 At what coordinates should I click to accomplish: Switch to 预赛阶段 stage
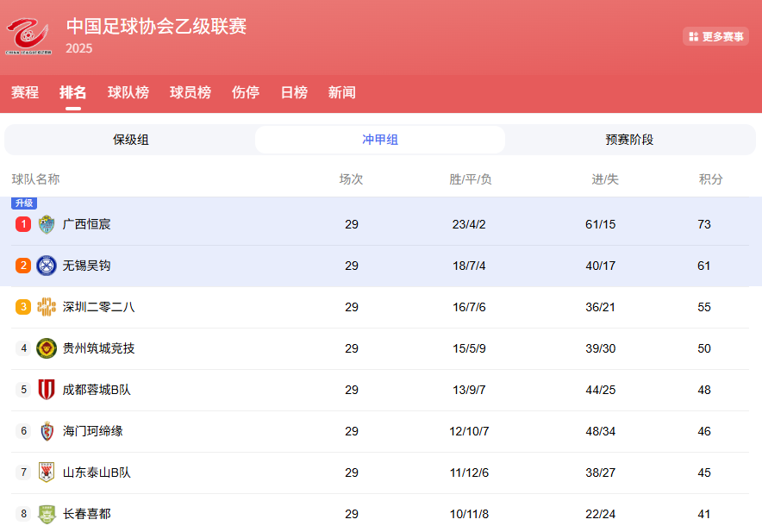click(x=629, y=140)
